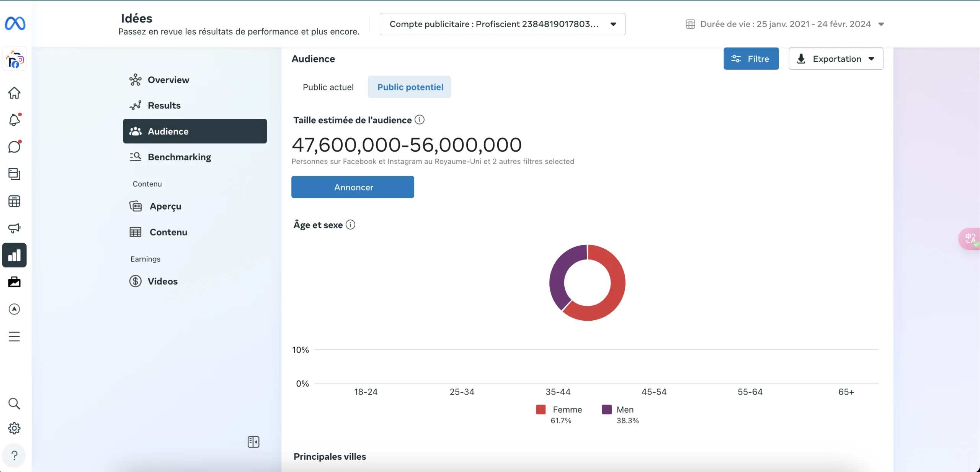980x472 pixels.
Task: Click the Men purple legend swatch
Action: click(x=607, y=410)
